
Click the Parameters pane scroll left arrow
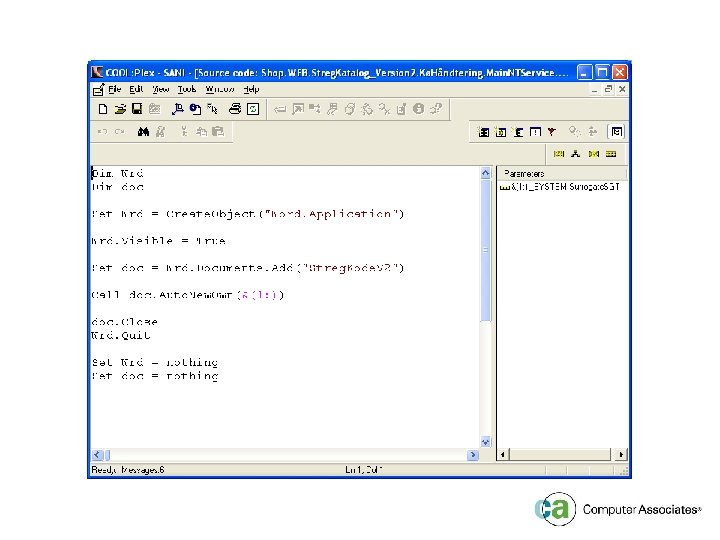point(503,455)
